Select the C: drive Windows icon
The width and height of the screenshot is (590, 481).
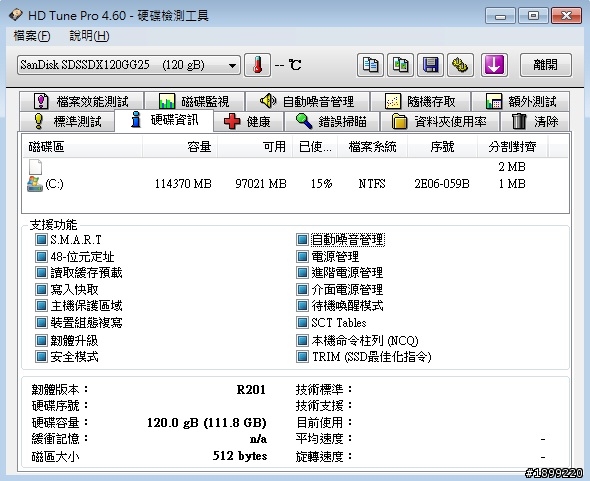point(35,184)
